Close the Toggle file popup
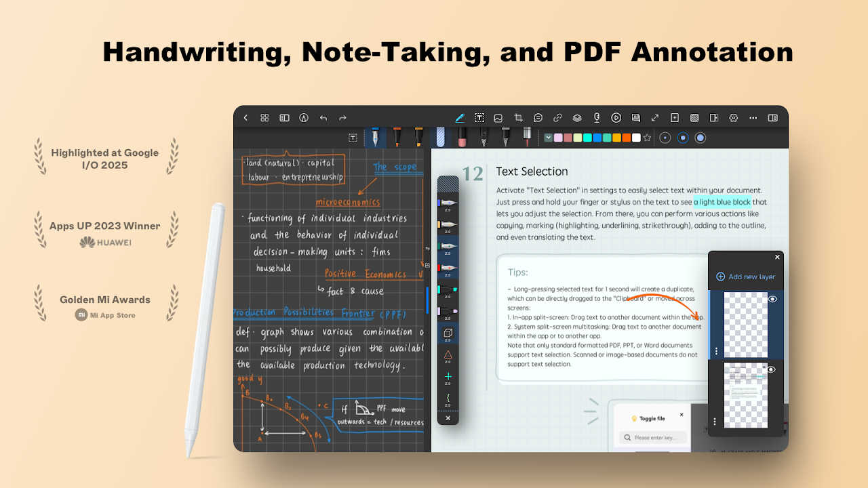Screen dimensions: 868x488 click(x=682, y=415)
